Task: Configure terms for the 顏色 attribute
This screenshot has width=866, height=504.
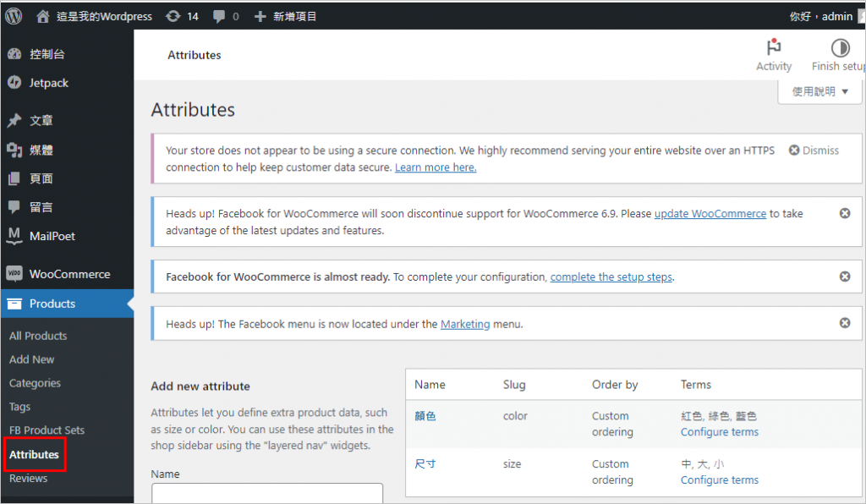Action: (719, 432)
